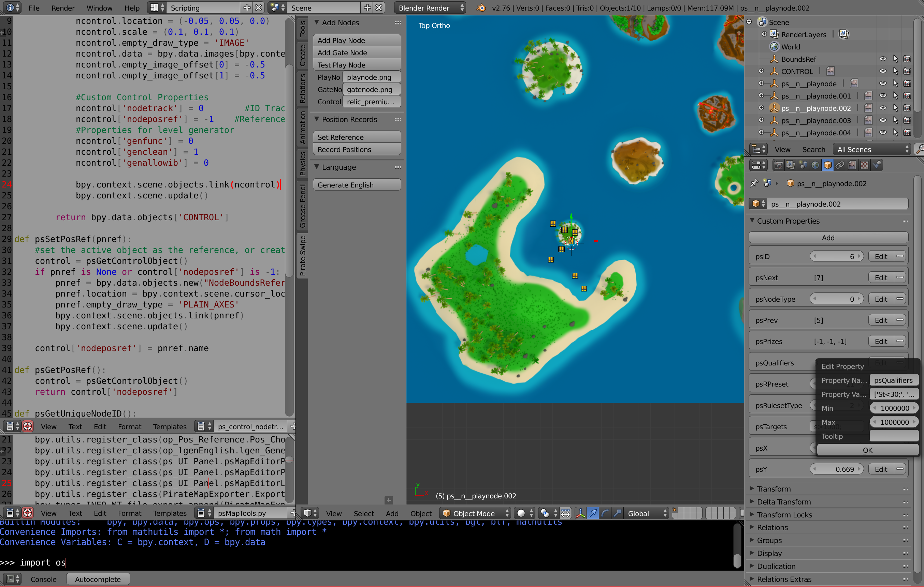Toggle renderability of ps__n__playnode.003
Image resolution: width=924 pixels, height=587 pixels.
907,120
